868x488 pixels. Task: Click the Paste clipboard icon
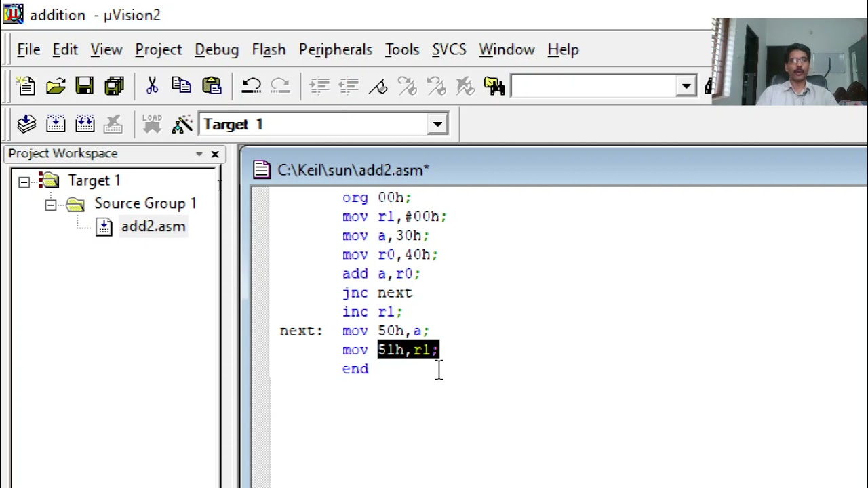(x=211, y=86)
